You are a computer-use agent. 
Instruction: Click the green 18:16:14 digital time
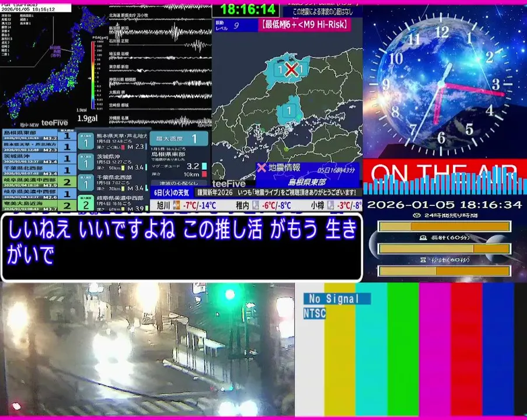247,9
